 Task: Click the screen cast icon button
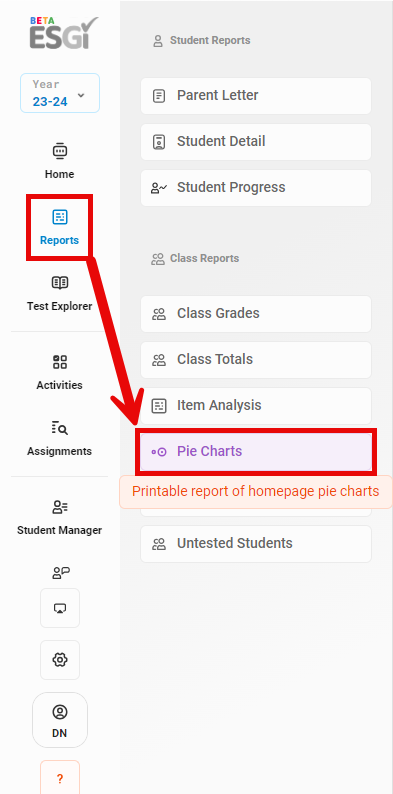[60, 608]
